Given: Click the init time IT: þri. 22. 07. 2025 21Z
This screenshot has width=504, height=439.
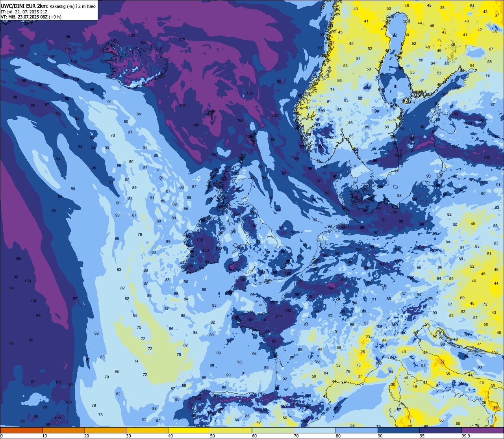Looking at the screenshot, I should [25, 12].
